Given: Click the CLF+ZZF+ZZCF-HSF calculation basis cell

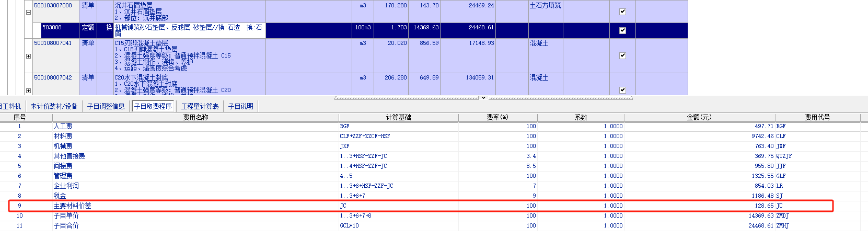Looking at the screenshot, I should 399,136.
